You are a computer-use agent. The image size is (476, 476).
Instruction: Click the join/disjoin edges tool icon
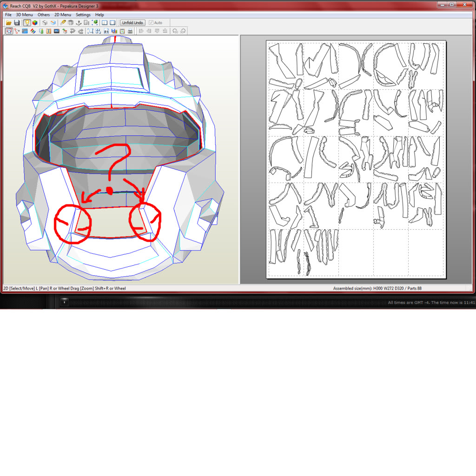coord(17,31)
